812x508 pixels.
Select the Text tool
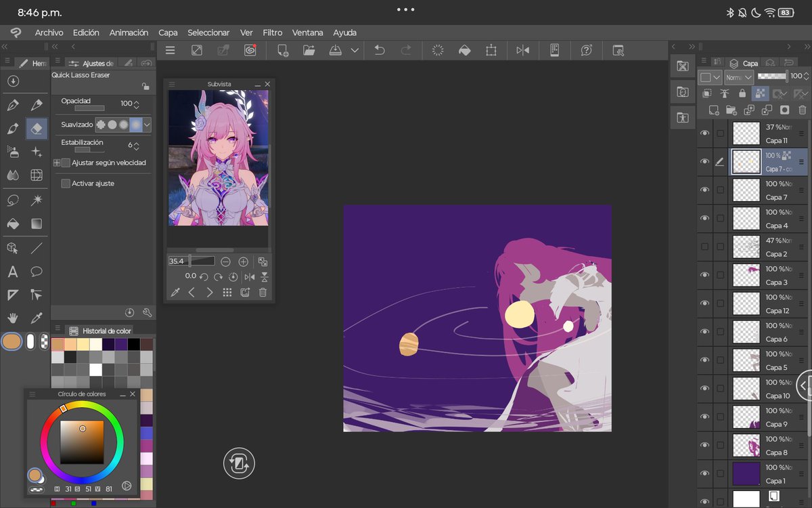point(12,272)
